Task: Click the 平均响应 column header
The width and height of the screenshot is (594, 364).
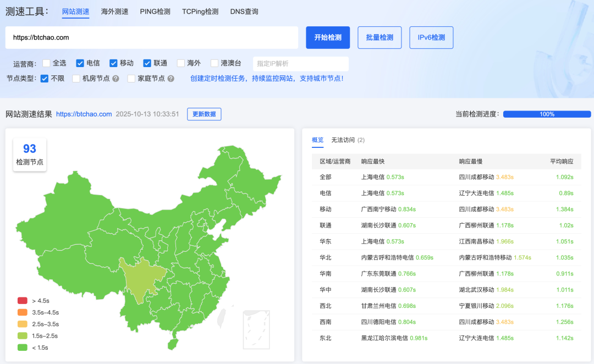Action: (562, 161)
